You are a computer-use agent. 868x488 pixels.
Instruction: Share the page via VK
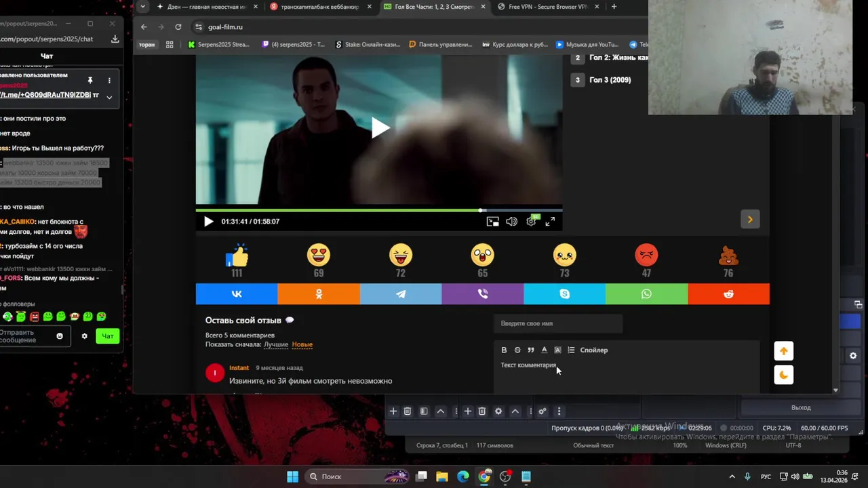237,294
